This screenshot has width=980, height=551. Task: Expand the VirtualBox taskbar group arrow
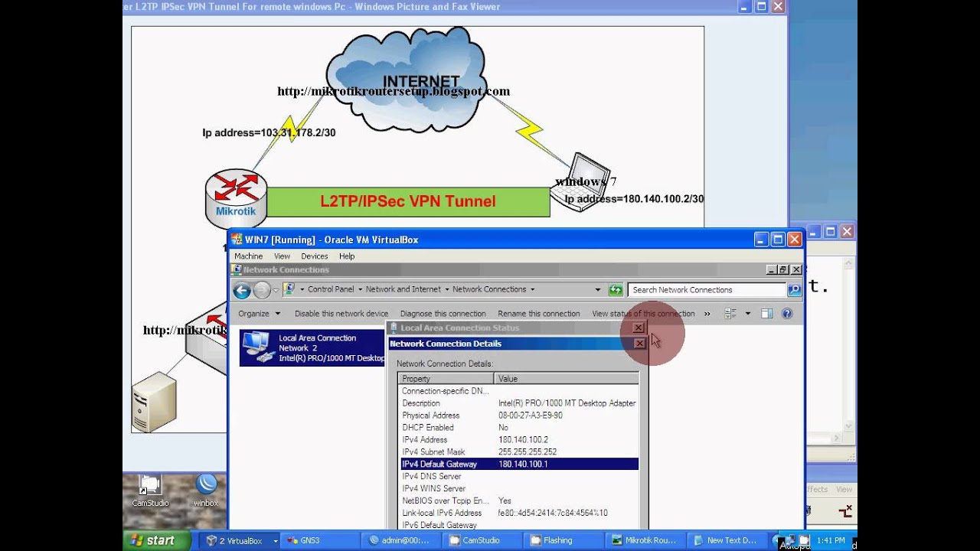pyautogui.click(x=276, y=540)
